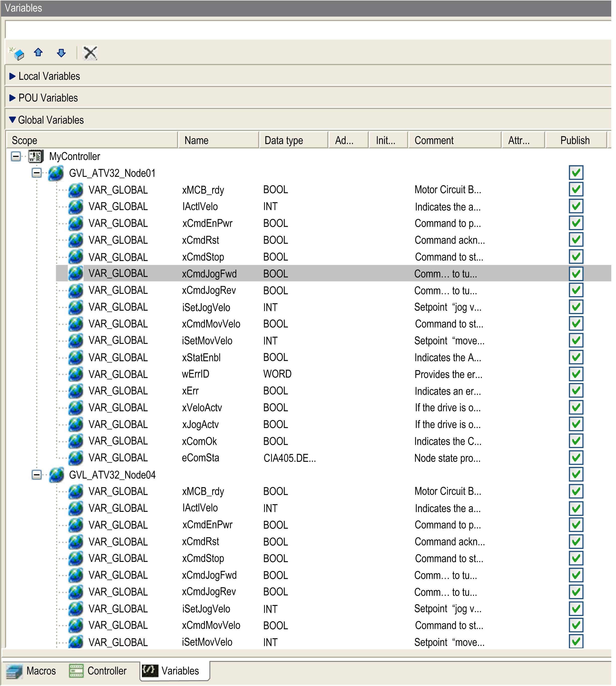616x686 pixels.
Task: Expand the Local Variables section
Action: pos(13,76)
